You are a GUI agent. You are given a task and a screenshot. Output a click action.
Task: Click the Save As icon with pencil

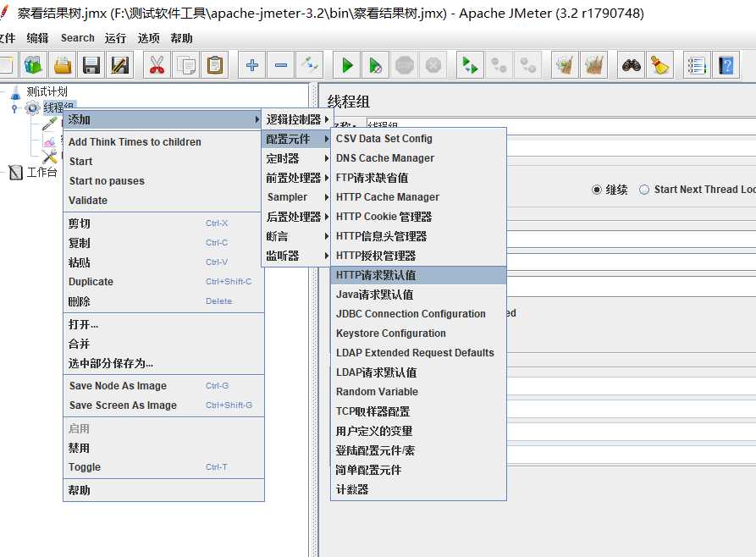point(119,65)
